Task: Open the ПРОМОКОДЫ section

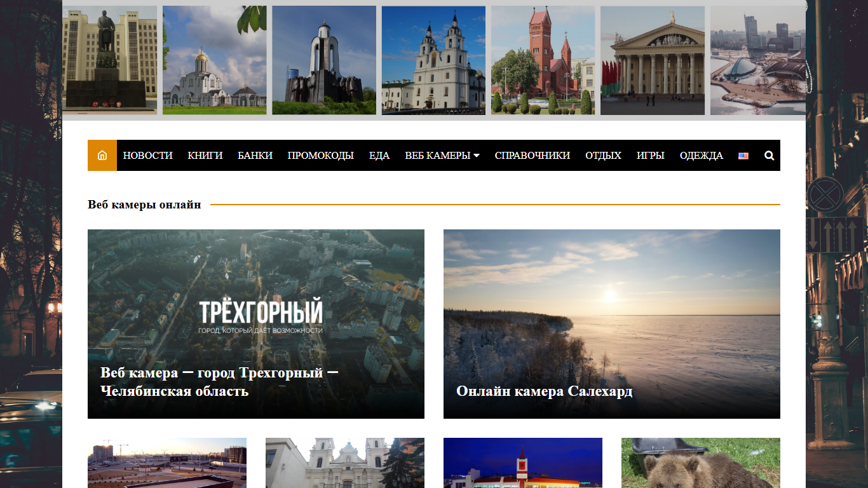Action: tap(321, 156)
